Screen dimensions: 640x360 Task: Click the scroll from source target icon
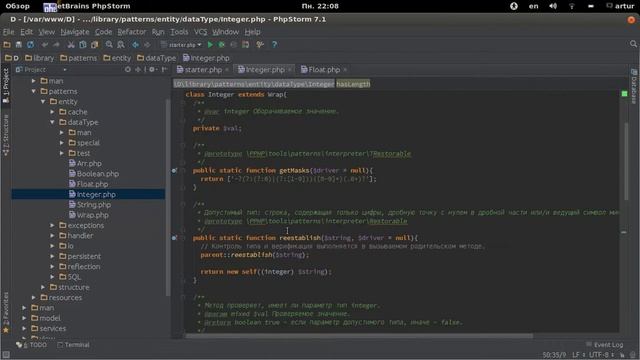point(128,70)
